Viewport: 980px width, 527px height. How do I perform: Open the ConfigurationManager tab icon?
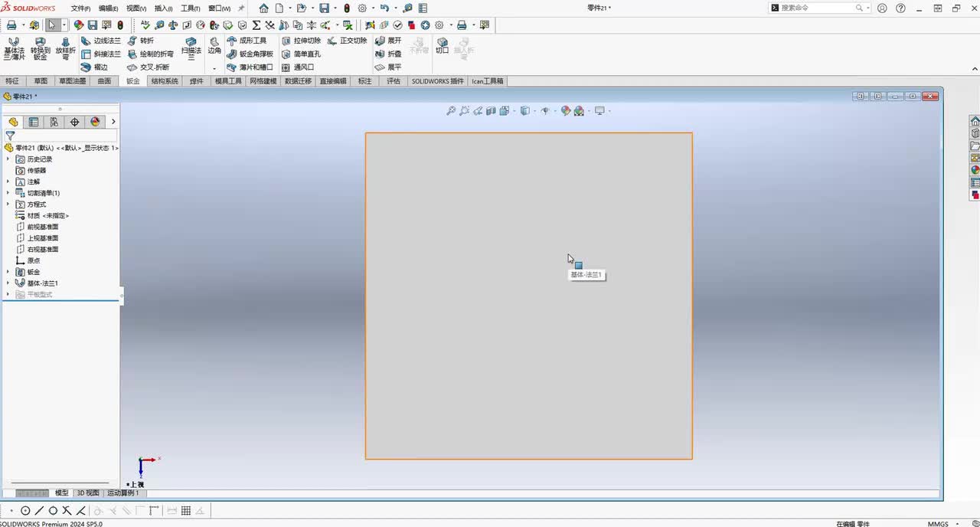tap(54, 122)
